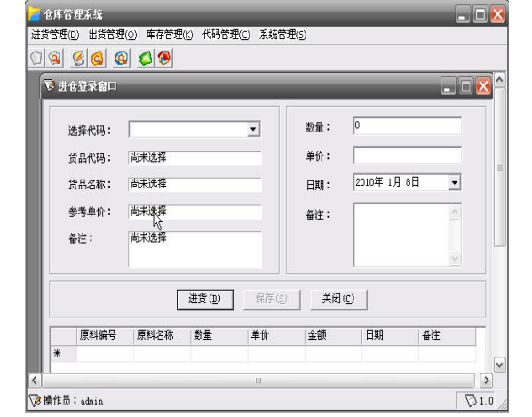Minimize the 进仓登录窗口 child window
This screenshot has width=532, height=417.
click(448, 86)
